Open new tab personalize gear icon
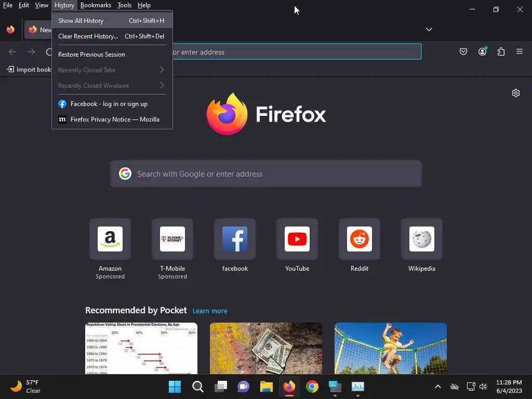 point(516,93)
